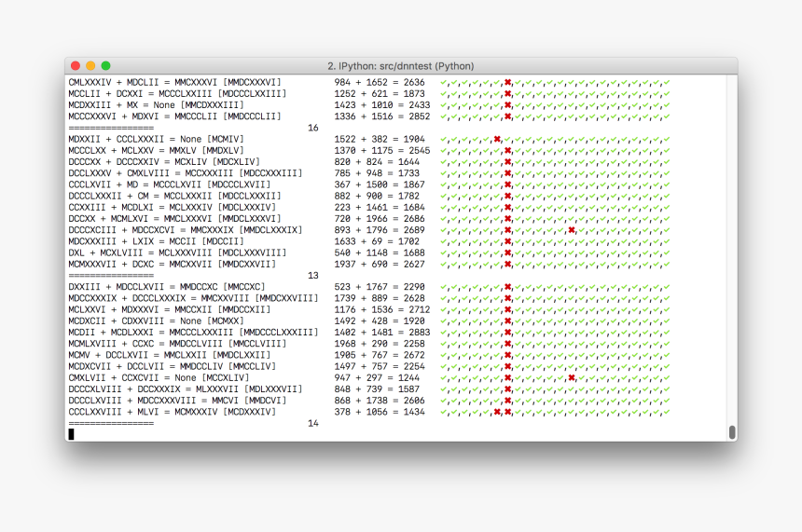Image resolution: width=802 pixels, height=532 pixels.
Task: Click 'MDCXXXIII + LXIX = MCCII [MDCCII]'
Action: point(156,241)
